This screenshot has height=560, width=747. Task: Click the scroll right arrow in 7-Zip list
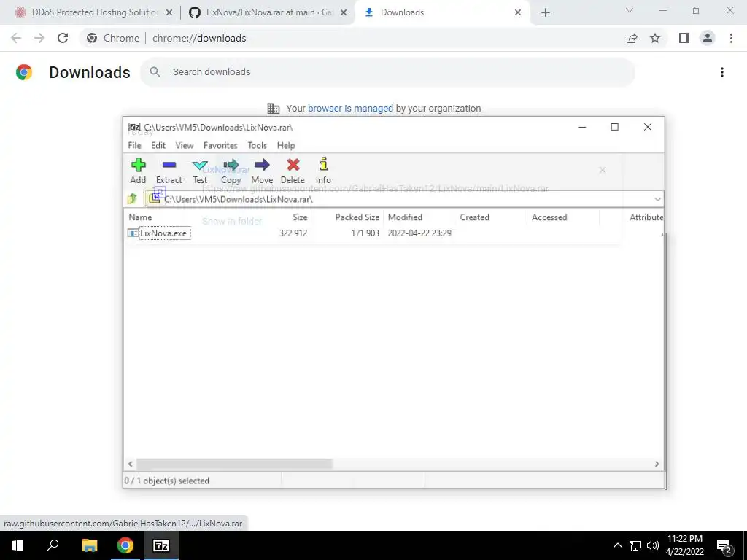point(657,464)
